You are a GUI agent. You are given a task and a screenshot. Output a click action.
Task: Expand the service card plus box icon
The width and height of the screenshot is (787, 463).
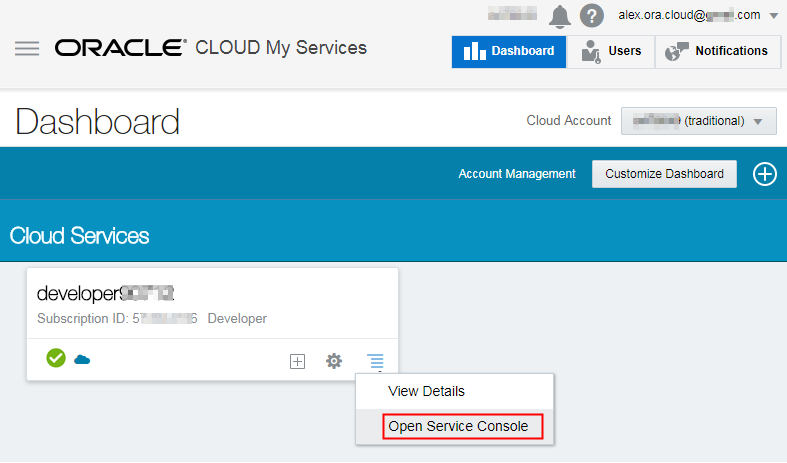tap(297, 361)
